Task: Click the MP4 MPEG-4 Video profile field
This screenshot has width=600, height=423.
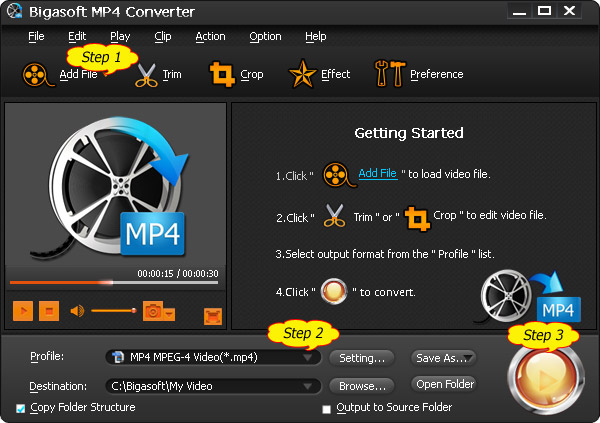Action: pyautogui.click(x=213, y=357)
